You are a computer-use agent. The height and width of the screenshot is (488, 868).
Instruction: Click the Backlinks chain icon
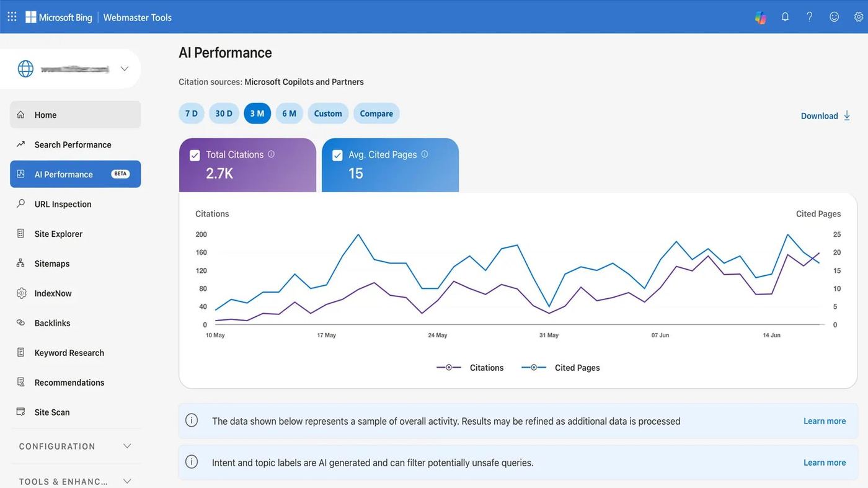coord(20,323)
